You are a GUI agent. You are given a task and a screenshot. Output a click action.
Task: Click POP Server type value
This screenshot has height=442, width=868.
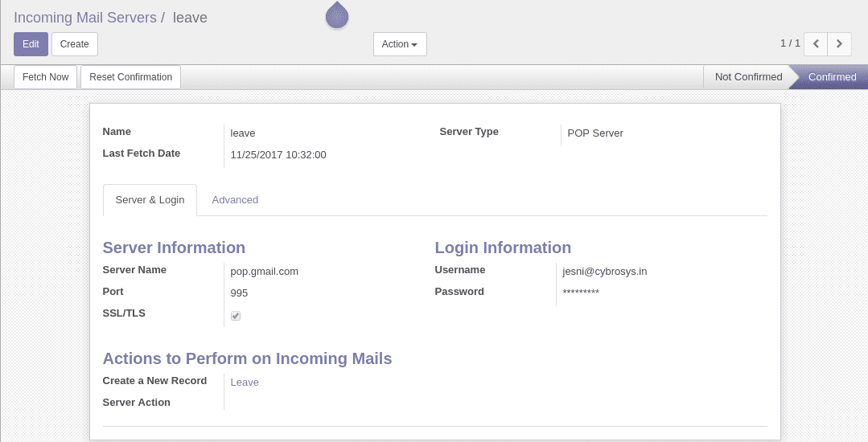click(x=595, y=133)
